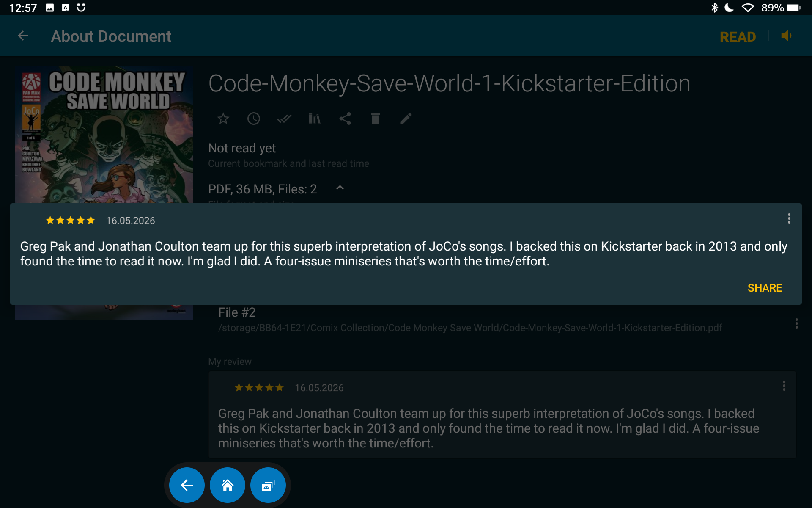Tap the Code Monkey Save World cover thumbnail
Image resolution: width=812 pixels, height=508 pixels.
click(x=104, y=135)
